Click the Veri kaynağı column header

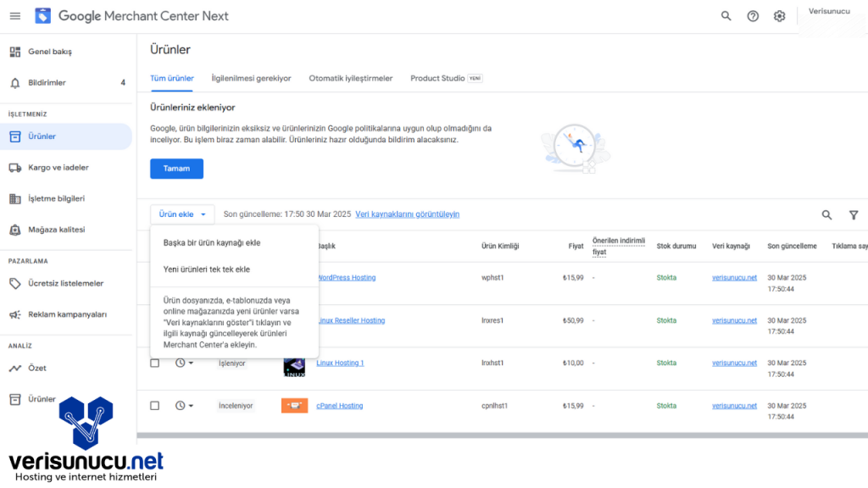[x=731, y=247]
